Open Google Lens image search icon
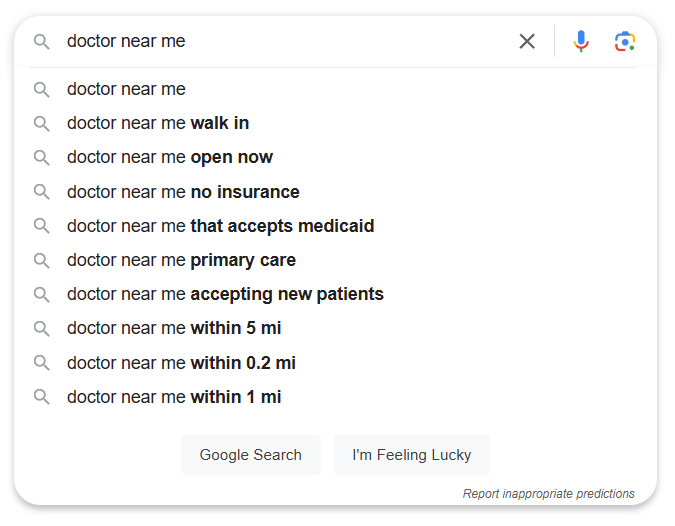 coord(625,41)
